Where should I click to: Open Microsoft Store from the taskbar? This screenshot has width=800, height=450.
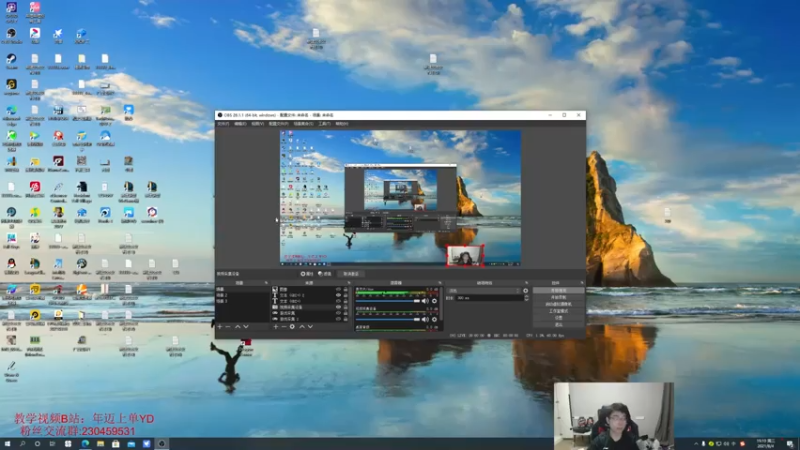tap(116, 444)
